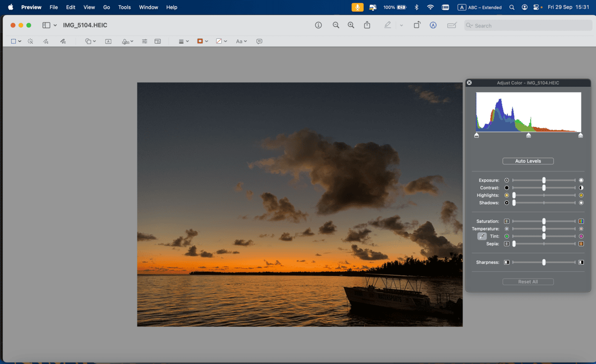Screen dimensions: 596x364
Task: Expand the Shapes dropdown
Action: (90, 41)
